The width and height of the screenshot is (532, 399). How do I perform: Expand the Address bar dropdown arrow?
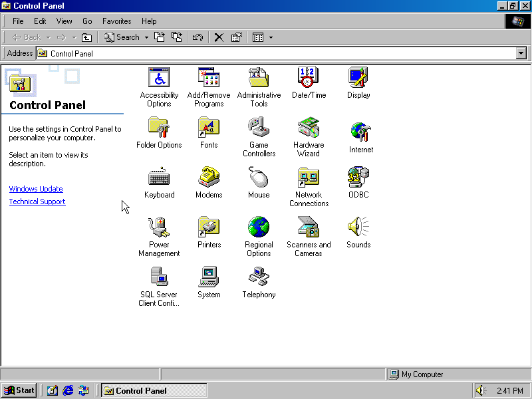click(521, 53)
